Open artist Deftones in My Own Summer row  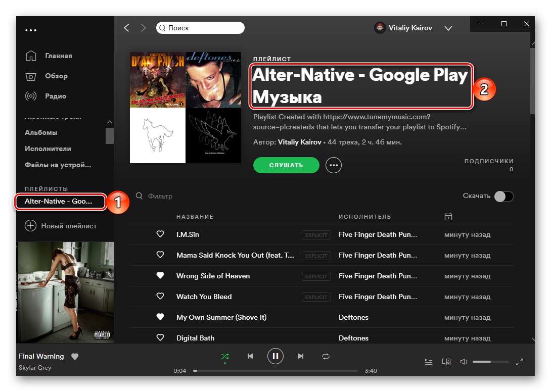pos(353,317)
